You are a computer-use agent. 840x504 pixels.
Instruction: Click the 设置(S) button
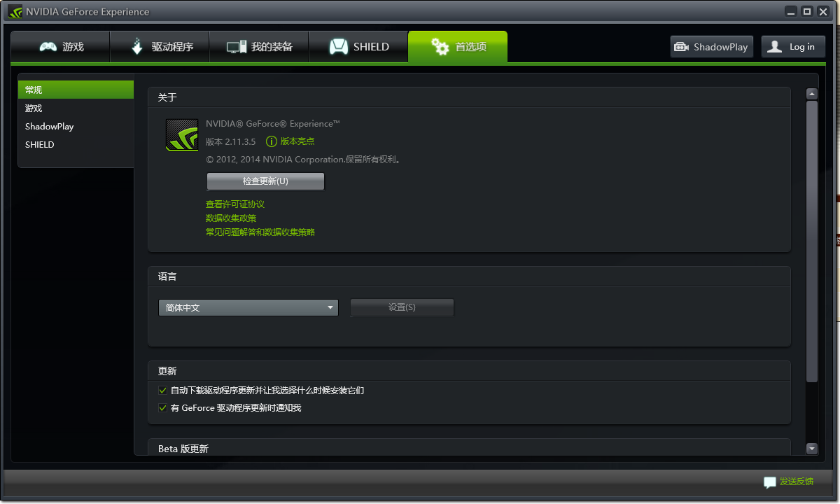pos(402,307)
